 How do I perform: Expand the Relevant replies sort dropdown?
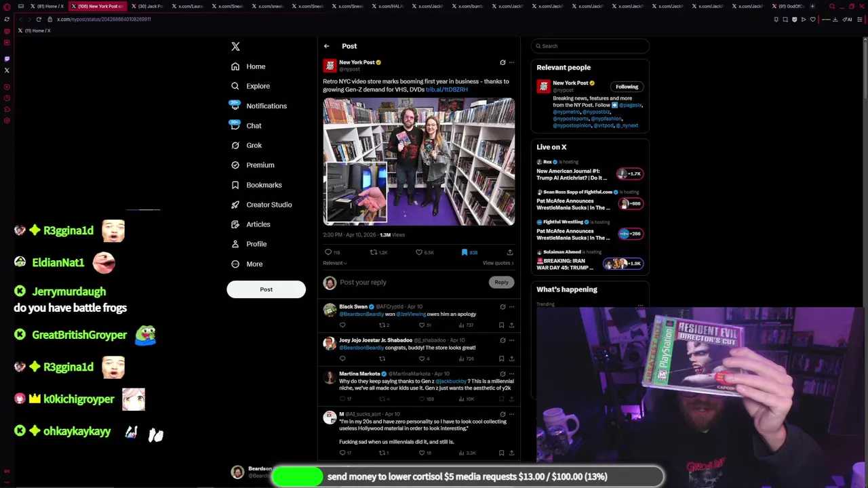click(x=334, y=263)
